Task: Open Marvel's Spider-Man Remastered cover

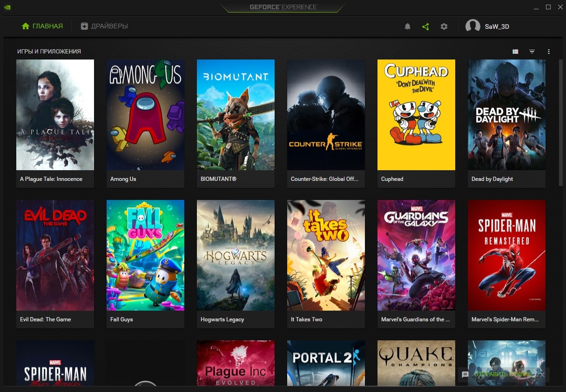Action: [x=506, y=255]
